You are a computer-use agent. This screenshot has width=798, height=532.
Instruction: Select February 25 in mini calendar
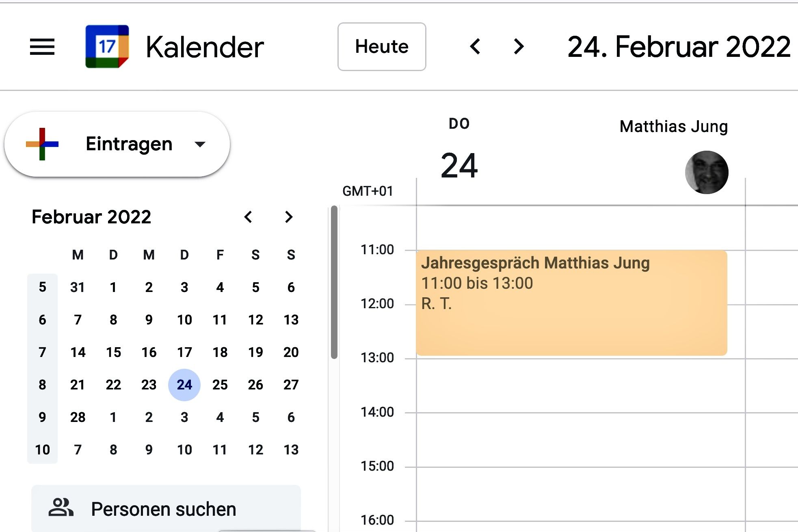coord(220,385)
